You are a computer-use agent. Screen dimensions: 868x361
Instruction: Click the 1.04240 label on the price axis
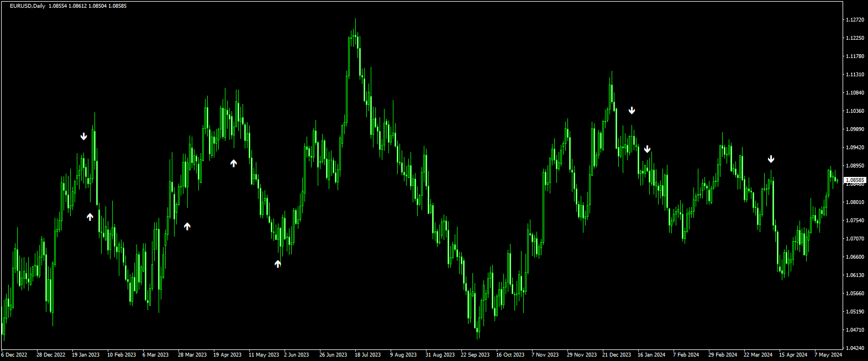point(854,348)
